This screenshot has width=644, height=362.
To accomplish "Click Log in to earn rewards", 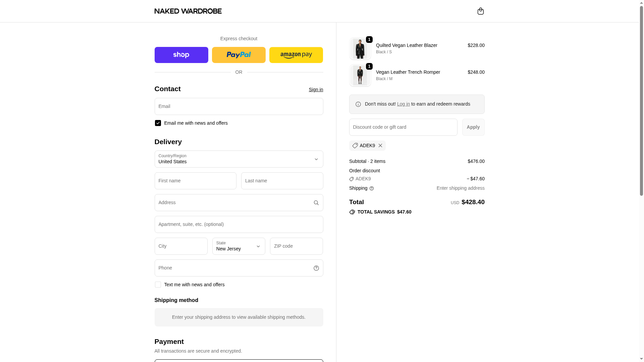I will [403, 104].
